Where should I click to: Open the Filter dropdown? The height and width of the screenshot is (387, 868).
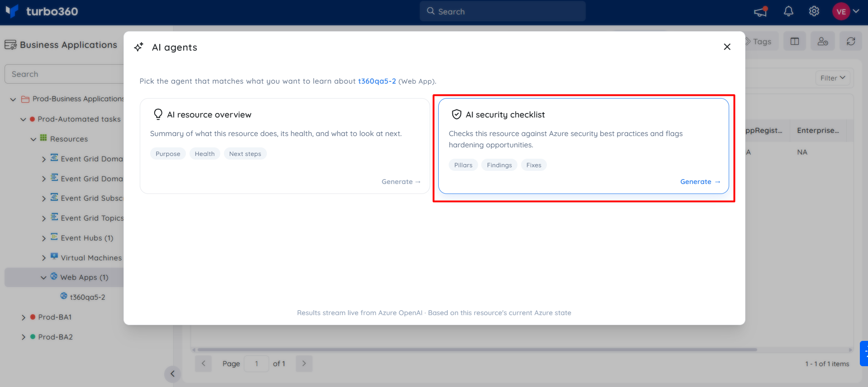click(x=833, y=78)
